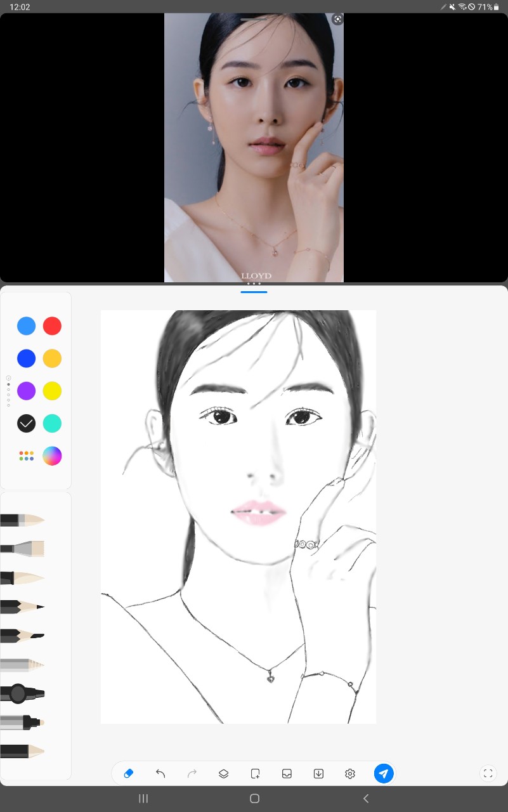Pick the dark blue color swatch

click(x=26, y=358)
